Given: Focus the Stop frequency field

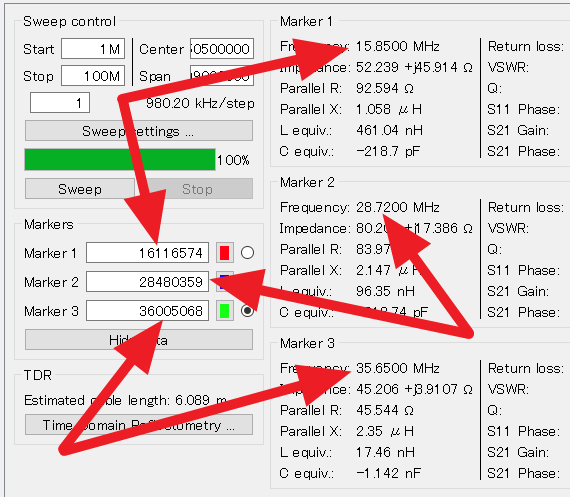Looking at the screenshot, I should coord(93,76).
